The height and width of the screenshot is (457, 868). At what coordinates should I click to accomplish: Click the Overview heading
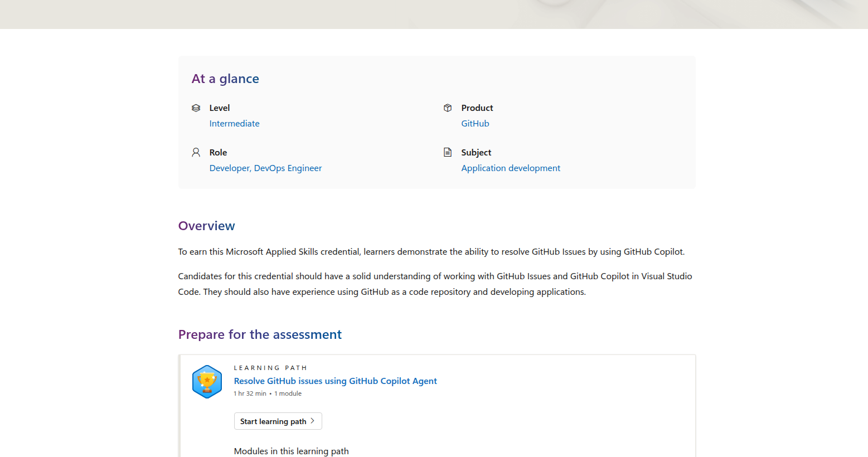pos(206,226)
